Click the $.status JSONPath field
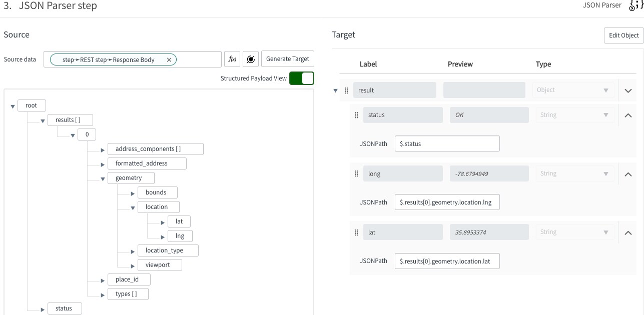Screen dimensions: 644x315 [447, 143]
